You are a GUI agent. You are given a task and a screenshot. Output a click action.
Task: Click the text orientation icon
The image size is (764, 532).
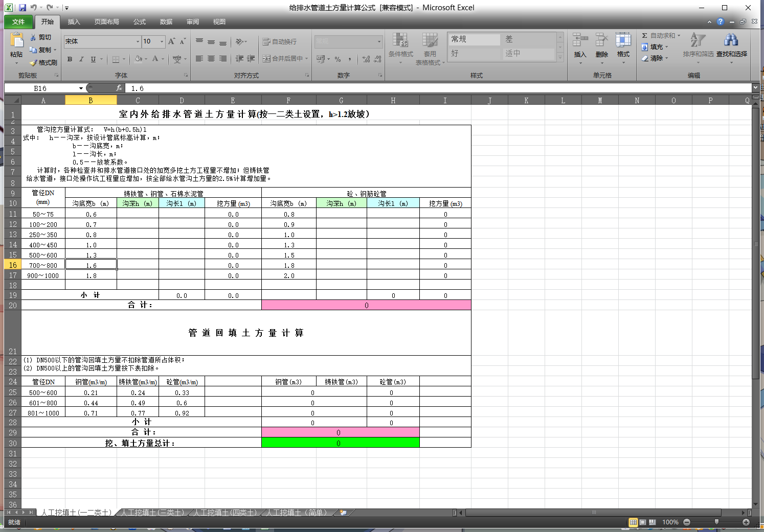pyautogui.click(x=239, y=41)
